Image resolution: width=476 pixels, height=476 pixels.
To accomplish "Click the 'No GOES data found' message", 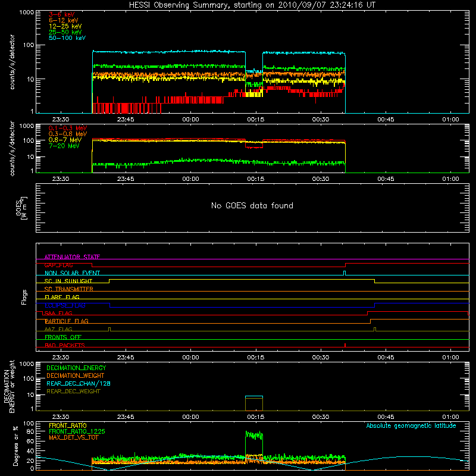I will click(x=252, y=205).
